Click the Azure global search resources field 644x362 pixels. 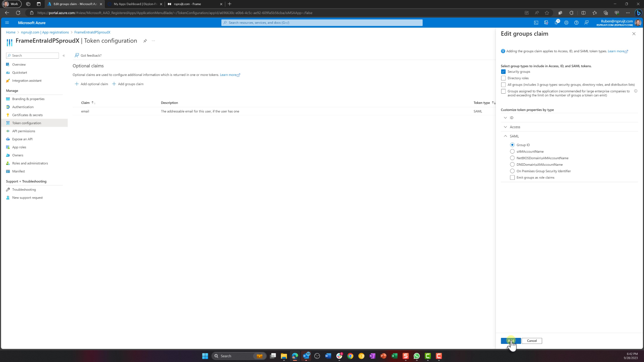tap(322, 23)
